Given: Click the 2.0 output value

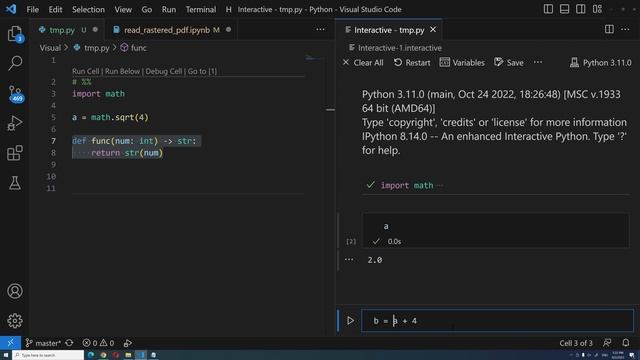Looking at the screenshot, I should (x=375, y=260).
